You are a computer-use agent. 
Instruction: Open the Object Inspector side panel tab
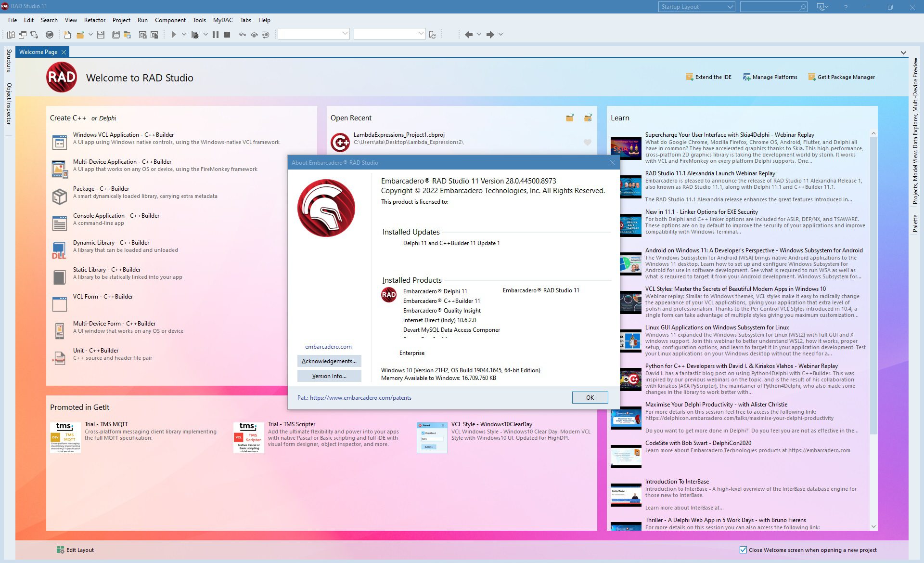pos(9,104)
